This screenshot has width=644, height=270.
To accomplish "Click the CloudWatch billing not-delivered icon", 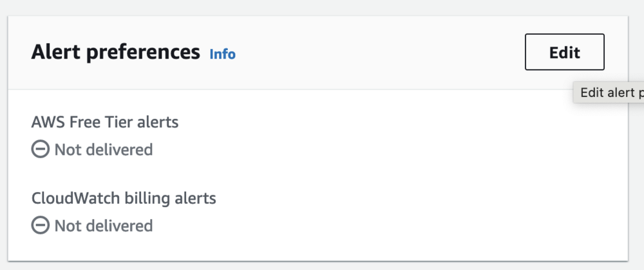I will tap(40, 226).
